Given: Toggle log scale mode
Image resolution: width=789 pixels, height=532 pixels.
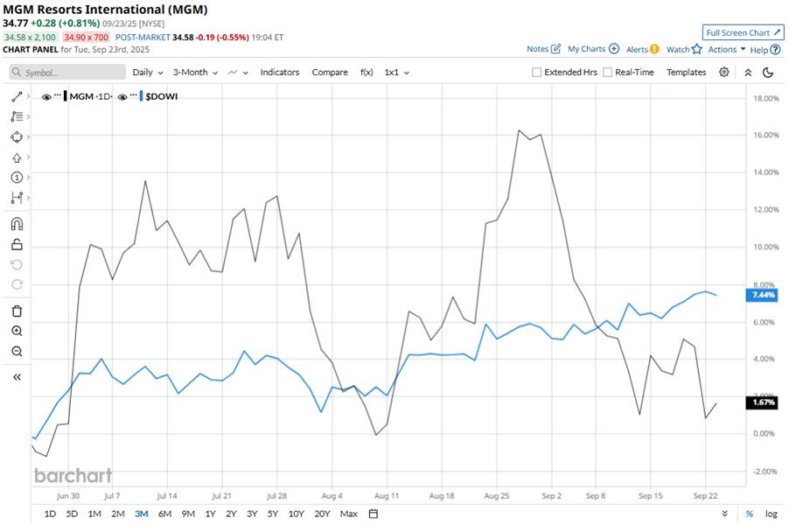Looking at the screenshot, I should tap(772, 514).
